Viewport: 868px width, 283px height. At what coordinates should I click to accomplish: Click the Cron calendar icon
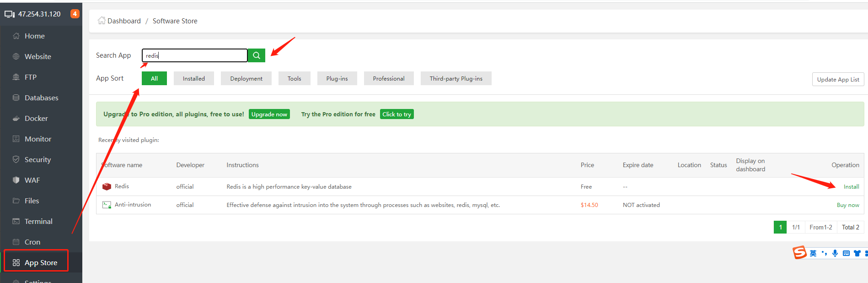(16, 242)
